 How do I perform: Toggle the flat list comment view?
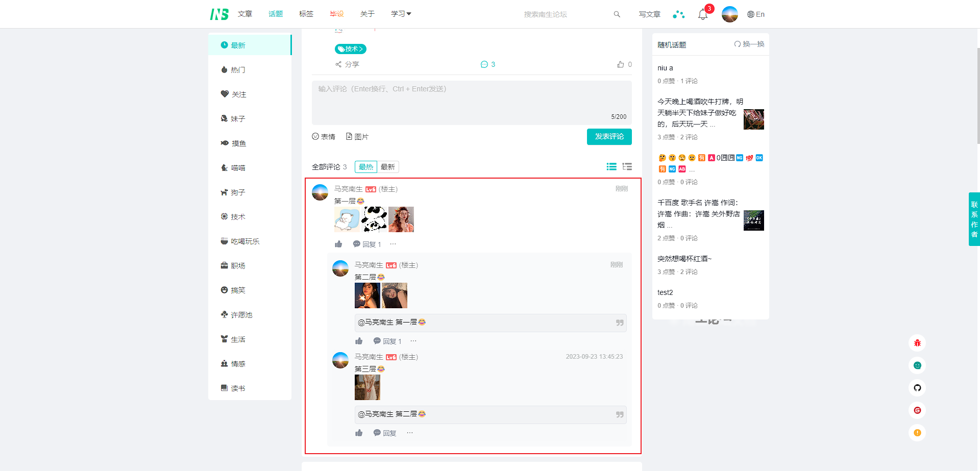click(611, 167)
